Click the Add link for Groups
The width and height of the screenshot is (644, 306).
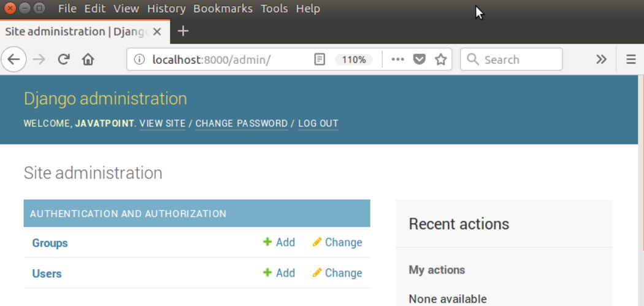coord(285,242)
